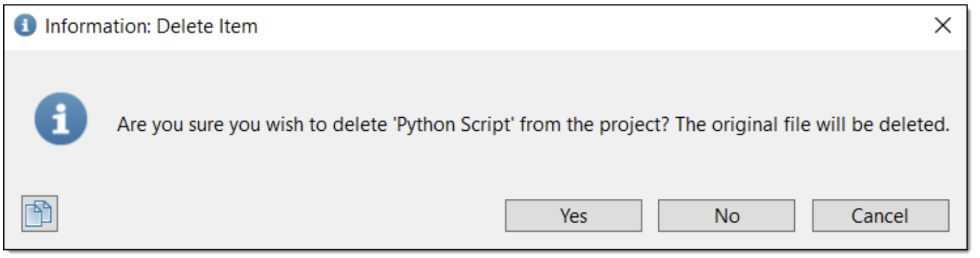The height and width of the screenshot is (258, 980).
Task: Click the large blue information icon
Action: pyautogui.click(x=60, y=119)
